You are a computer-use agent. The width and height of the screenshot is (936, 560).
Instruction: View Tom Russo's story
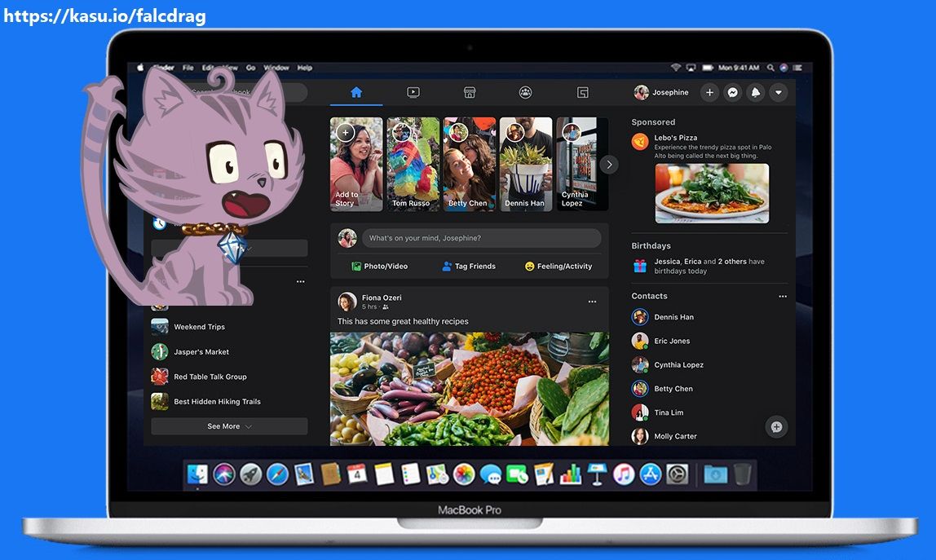pyautogui.click(x=413, y=164)
